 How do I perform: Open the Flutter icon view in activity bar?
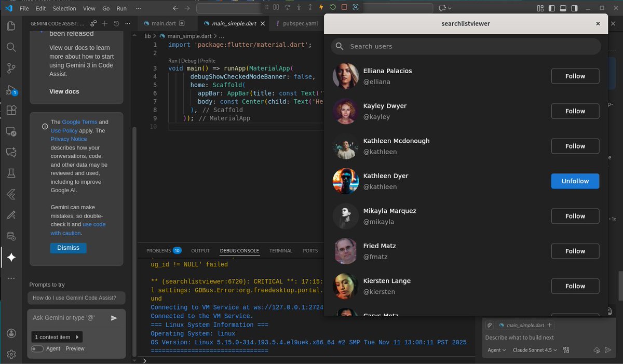[x=11, y=194]
